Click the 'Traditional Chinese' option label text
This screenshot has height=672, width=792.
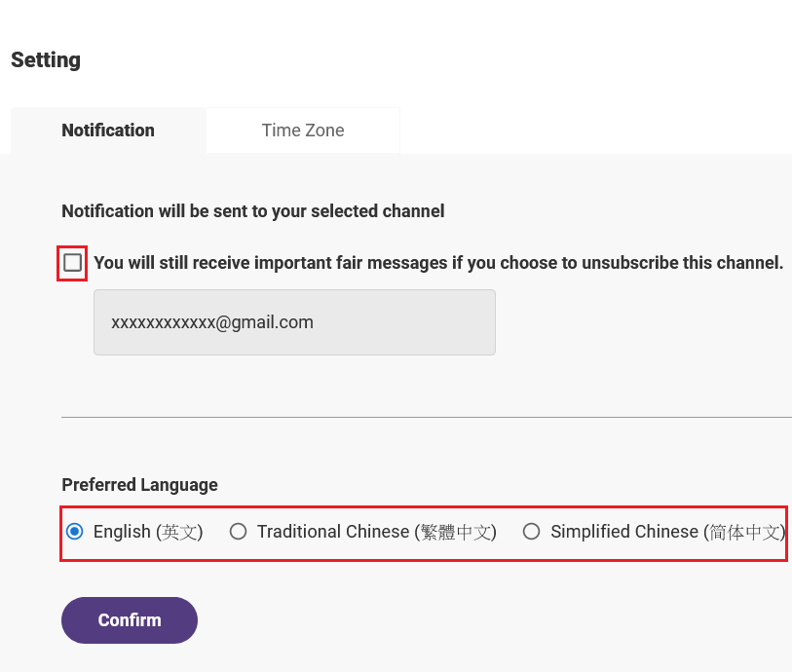pos(333,532)
